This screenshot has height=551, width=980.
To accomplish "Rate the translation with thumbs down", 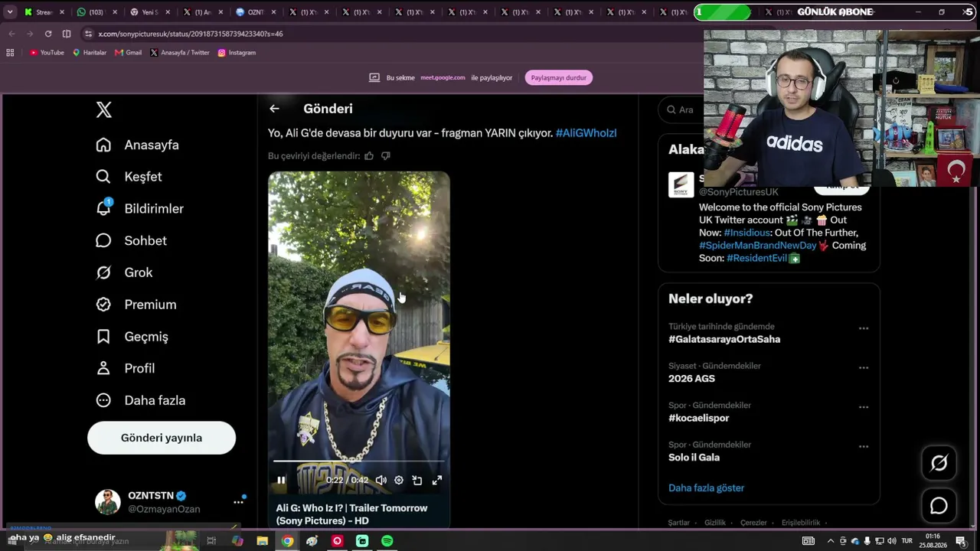I will [386, 156].
